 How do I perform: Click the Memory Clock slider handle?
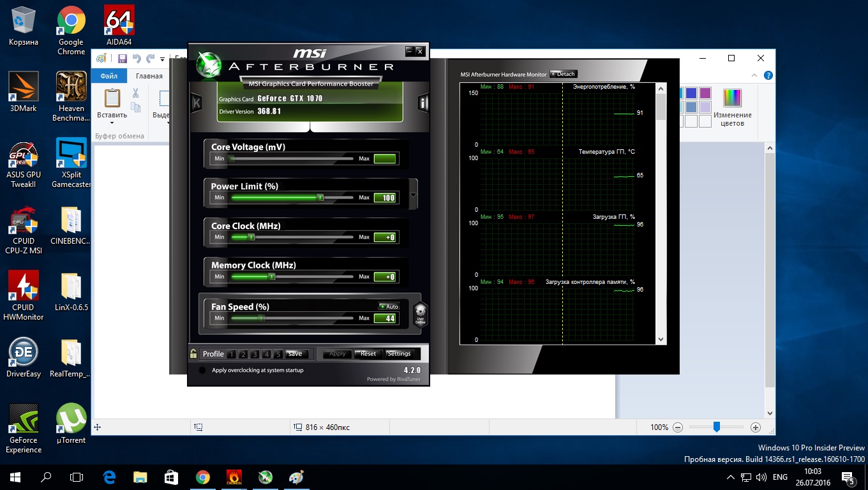[272, 277]
